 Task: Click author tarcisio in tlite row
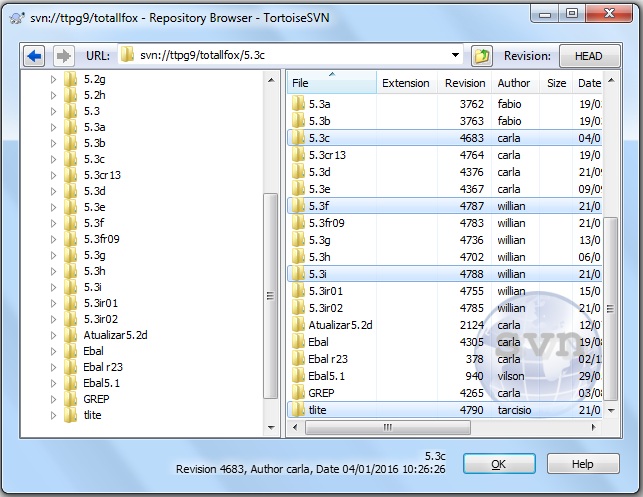tap(514, 410)
